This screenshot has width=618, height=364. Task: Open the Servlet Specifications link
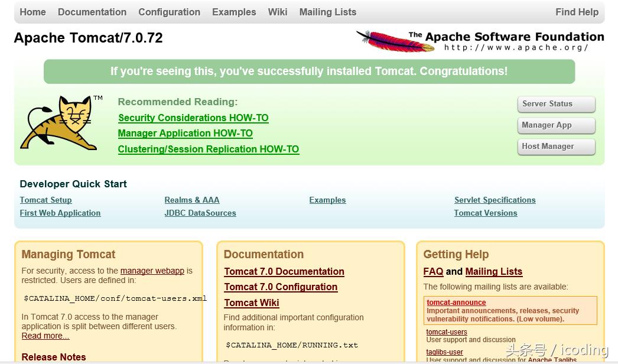click(x=495, y=200)
